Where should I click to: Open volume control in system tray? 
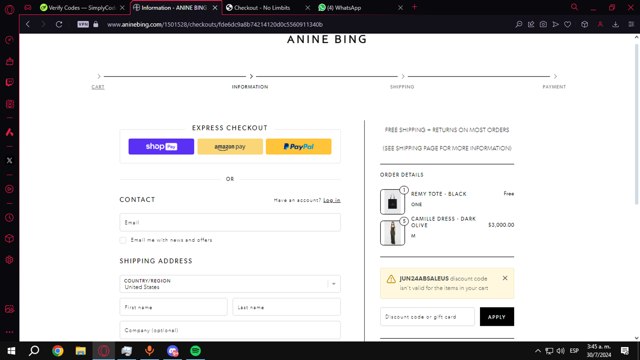[560, 351]
